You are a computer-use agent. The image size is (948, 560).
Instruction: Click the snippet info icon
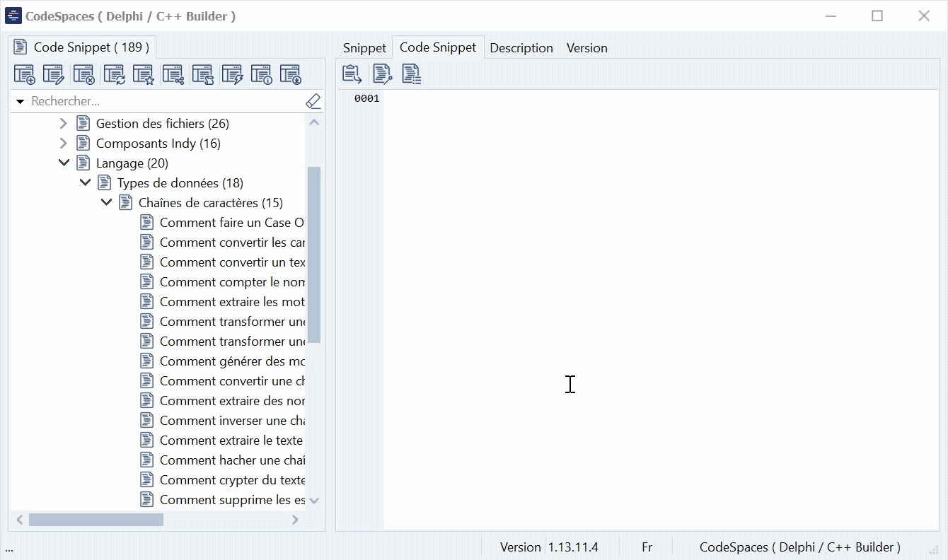point(261,74)
